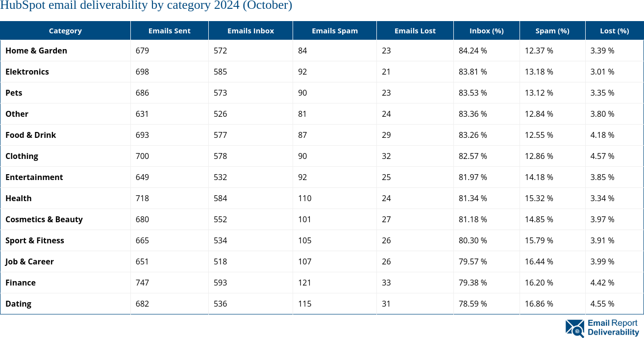Click lost percentage 3.01 %
644x338 pixels.
pos(602,72)
